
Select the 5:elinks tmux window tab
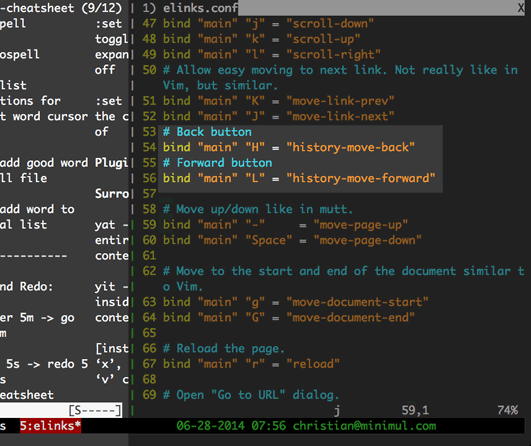click(50, 426)
